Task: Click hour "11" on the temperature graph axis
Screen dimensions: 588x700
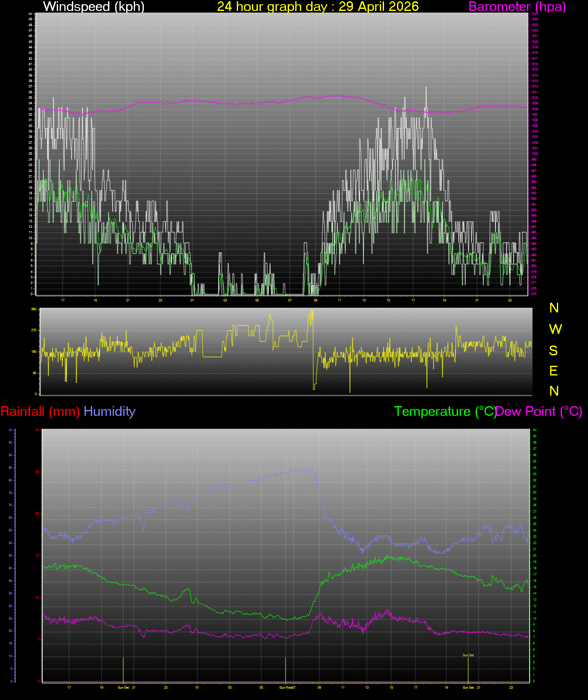Action: click(343, 687)
